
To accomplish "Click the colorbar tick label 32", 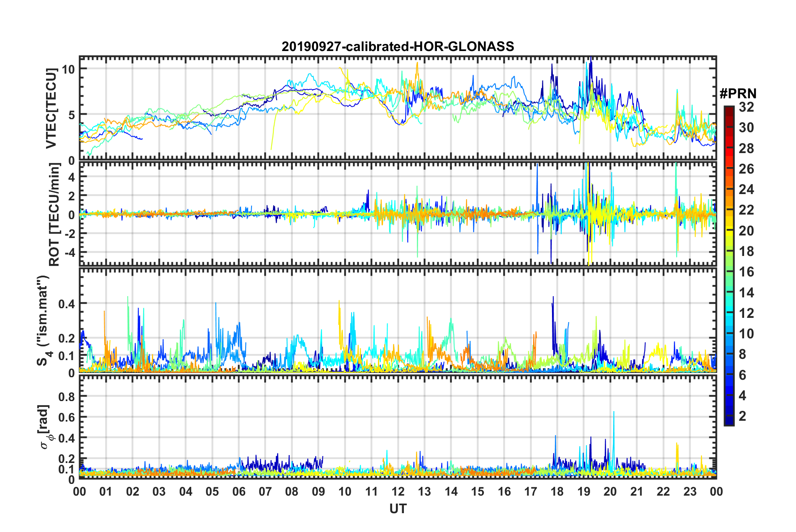I will tap(746, 107).
